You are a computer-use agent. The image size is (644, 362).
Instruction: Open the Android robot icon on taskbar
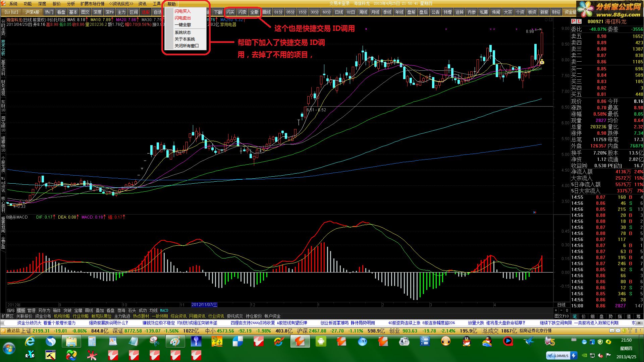click(x=321, y=342)
